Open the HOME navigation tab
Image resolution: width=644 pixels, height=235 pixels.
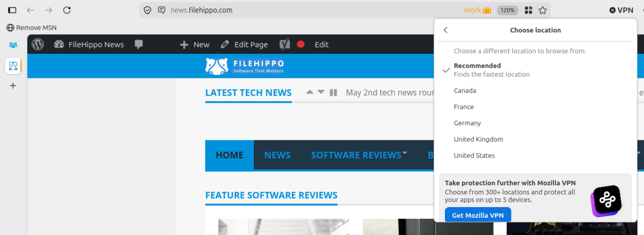pyautogui.click(x=229, y=155)
